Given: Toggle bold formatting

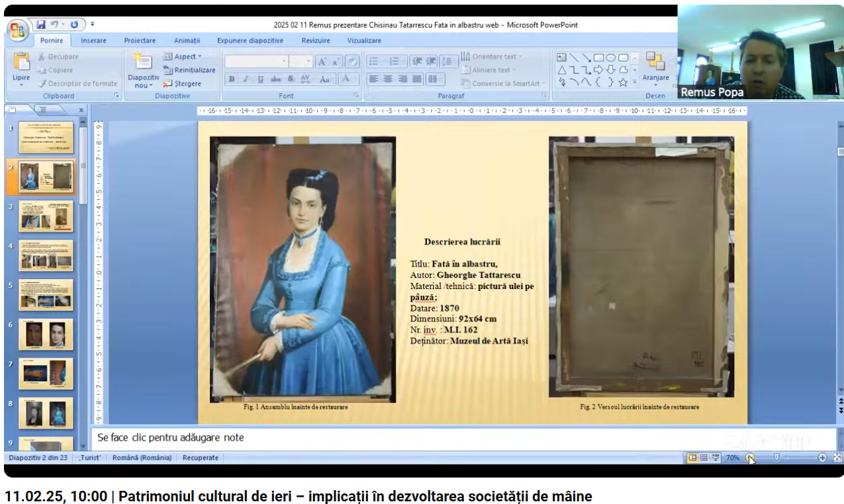Looking at the screenshot, I should pos(232,79).
